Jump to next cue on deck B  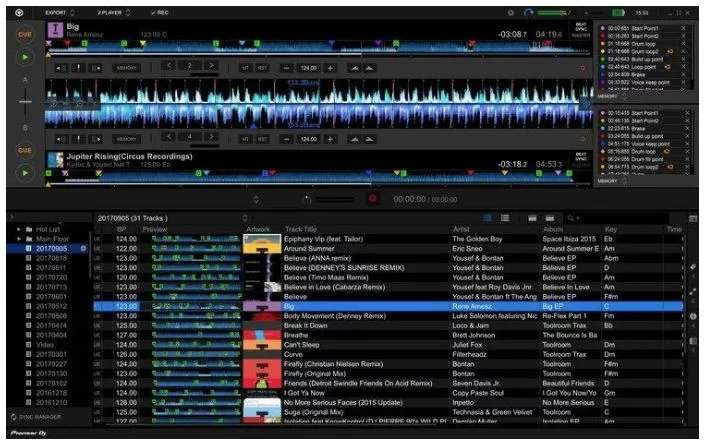[x=96, y=139]
